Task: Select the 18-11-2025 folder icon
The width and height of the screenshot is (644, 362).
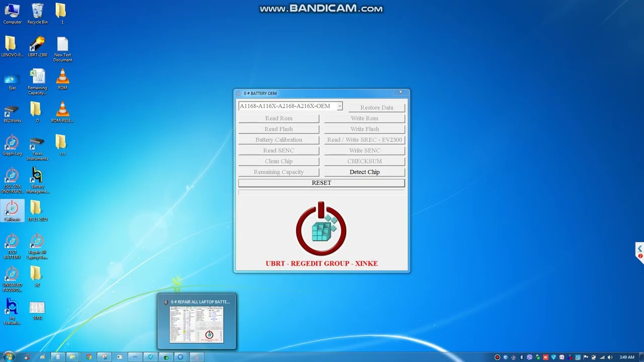Action: [x=37, y=211]
